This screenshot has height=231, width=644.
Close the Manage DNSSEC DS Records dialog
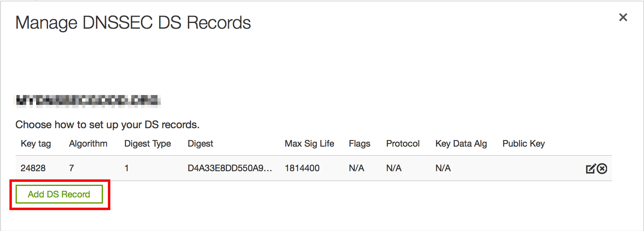[x=623, y=17]
